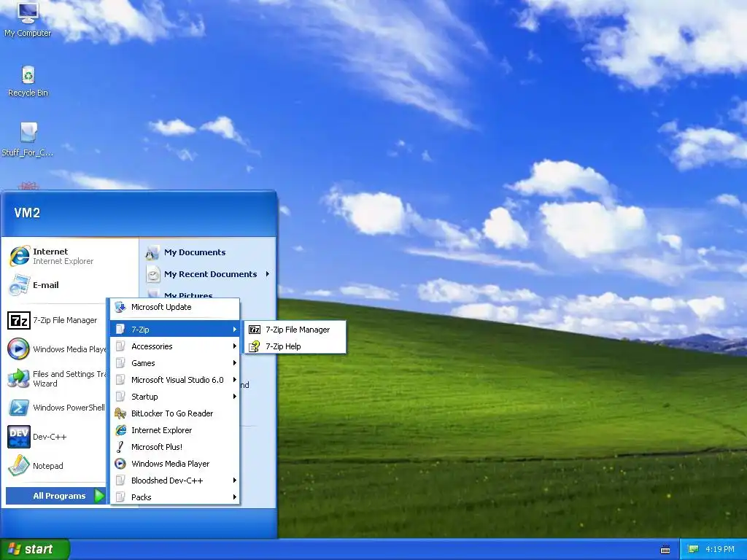Click the All Programs button
This screenshot has width=747, height=560.
55,496
